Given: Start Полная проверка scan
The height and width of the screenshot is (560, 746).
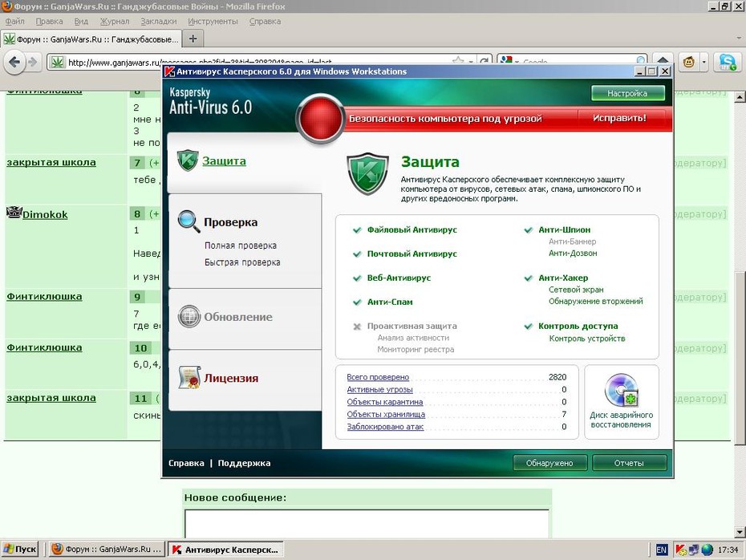Looking at the screenshot, I should pos(241,246).
